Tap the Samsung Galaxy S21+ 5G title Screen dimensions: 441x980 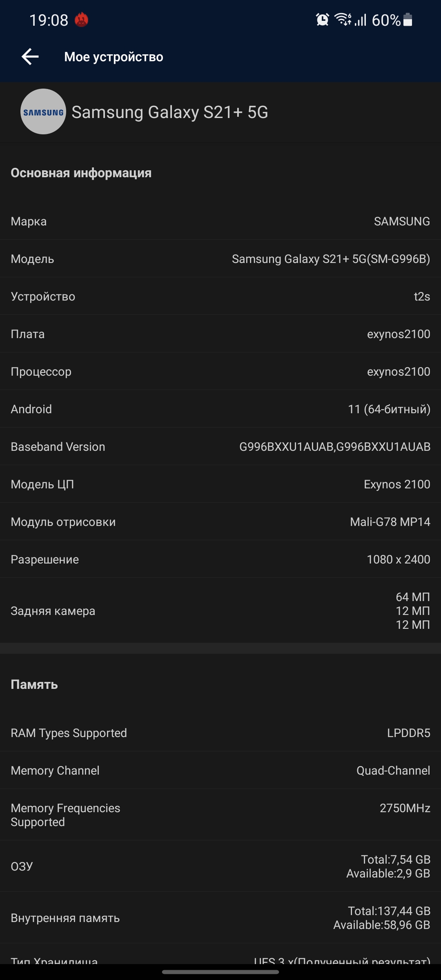click(170, 112)
